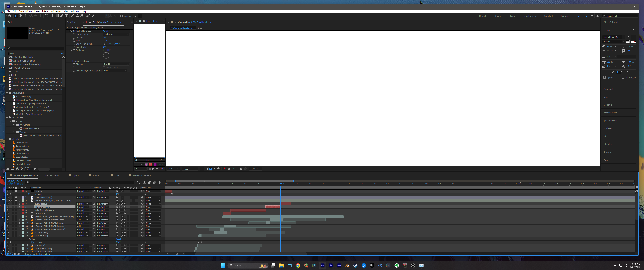Adjust the Evolution dial in Effect Controls

point(106,55)
